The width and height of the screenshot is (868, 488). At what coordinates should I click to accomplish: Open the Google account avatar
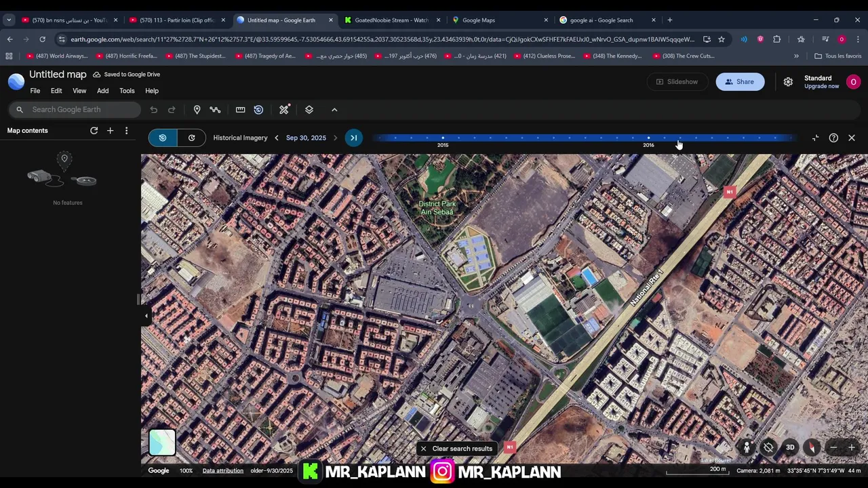tap(853, 81)
